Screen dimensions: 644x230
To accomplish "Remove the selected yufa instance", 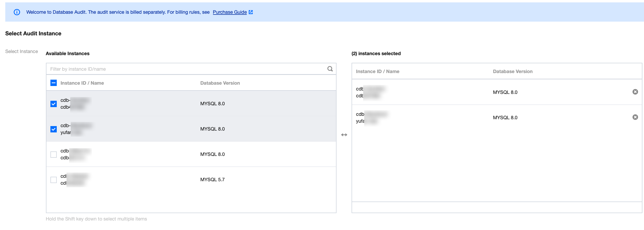I will coord(635,117).
